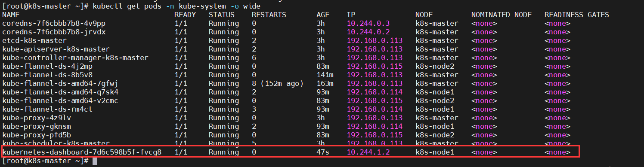The height and width of the screenshot is (167, 644).
Task: Select IP 10.244.0.3 of first coredns
Action: 368,23
